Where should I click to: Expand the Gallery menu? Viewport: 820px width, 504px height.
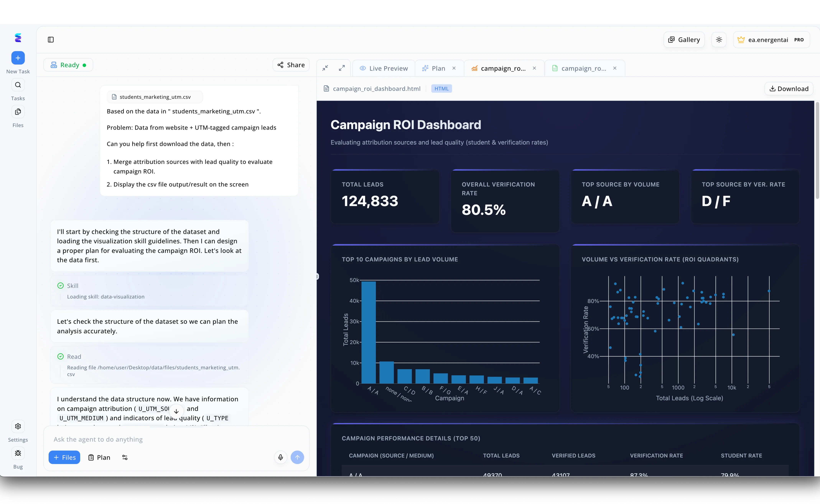click(x=684, y=39)
